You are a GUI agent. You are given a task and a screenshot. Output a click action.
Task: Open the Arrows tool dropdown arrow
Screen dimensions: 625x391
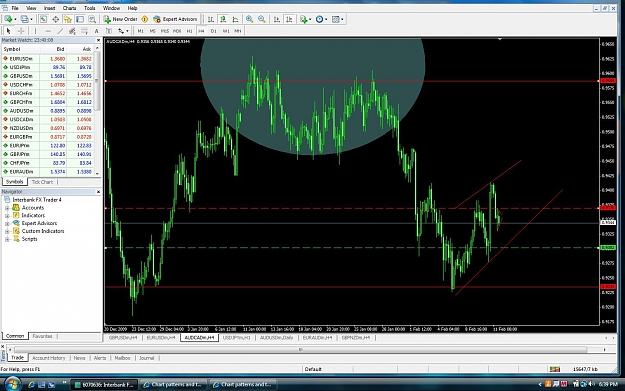point(127,31)
